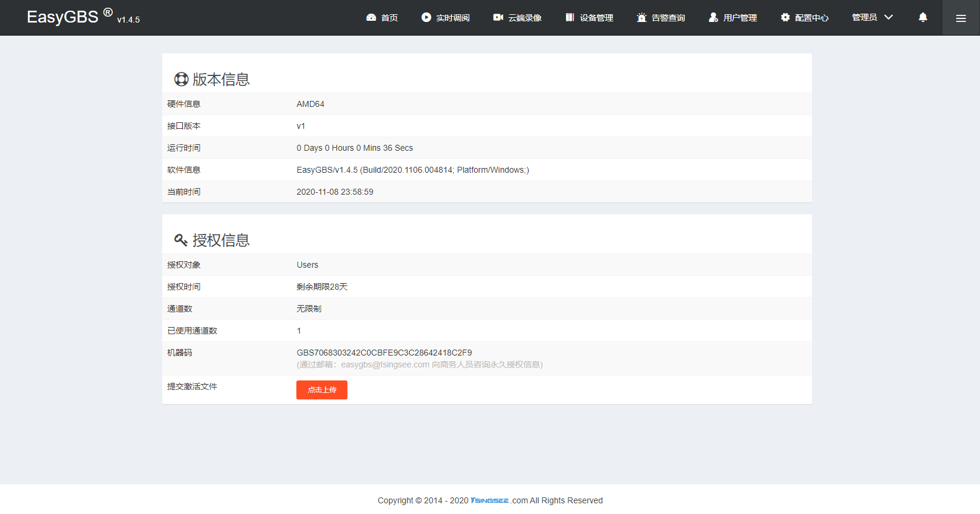Screen dimensions: 980x514
Task: Open 告警查询 alarm query page
Action: pyautogui.click(x=661, y=18)
